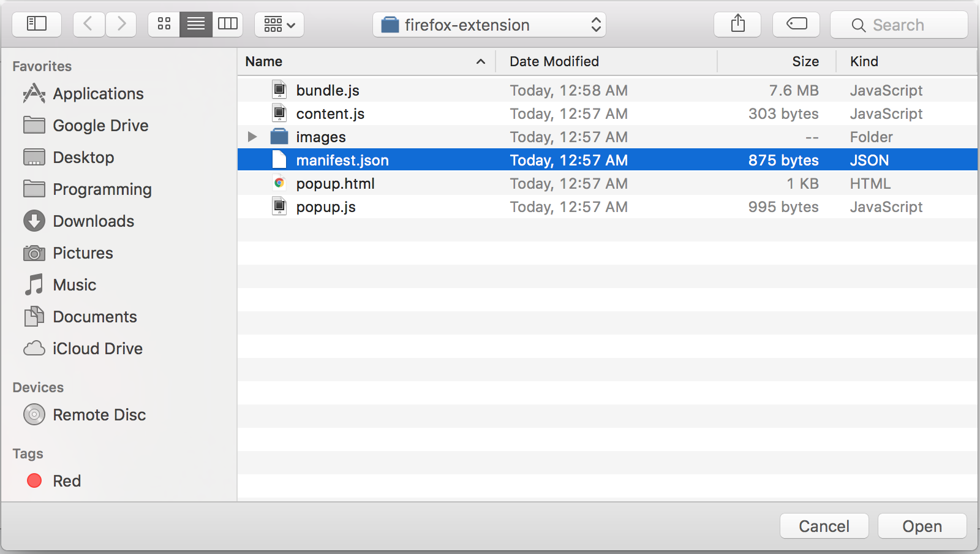The width and height of the screenshot is (980, 554).
Task: Click the Programming folder icon
Action: 34,189
